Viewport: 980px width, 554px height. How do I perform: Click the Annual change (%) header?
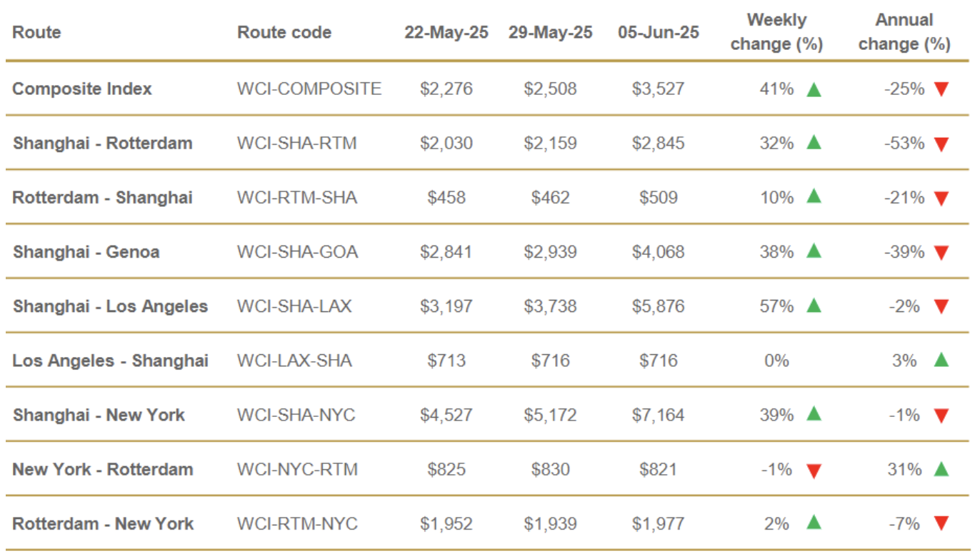[904, 32]
